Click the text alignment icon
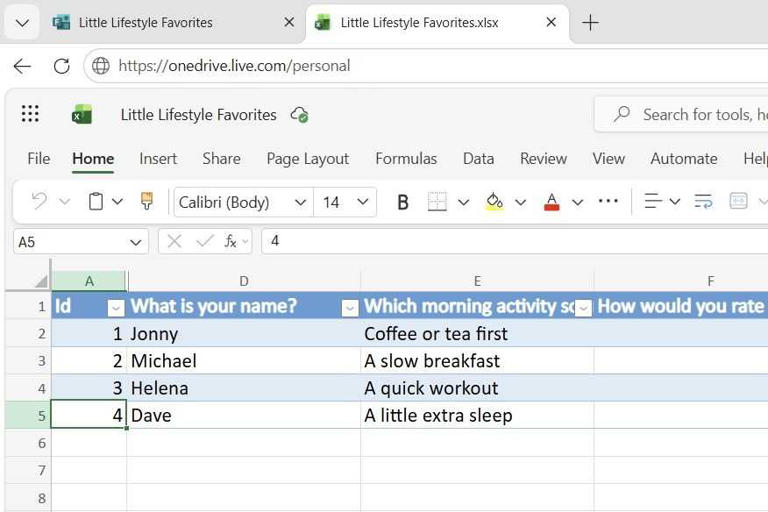Image resolution: width=768 pixels, height=512 pixels. pyautogui.click(x=653, y=201)
